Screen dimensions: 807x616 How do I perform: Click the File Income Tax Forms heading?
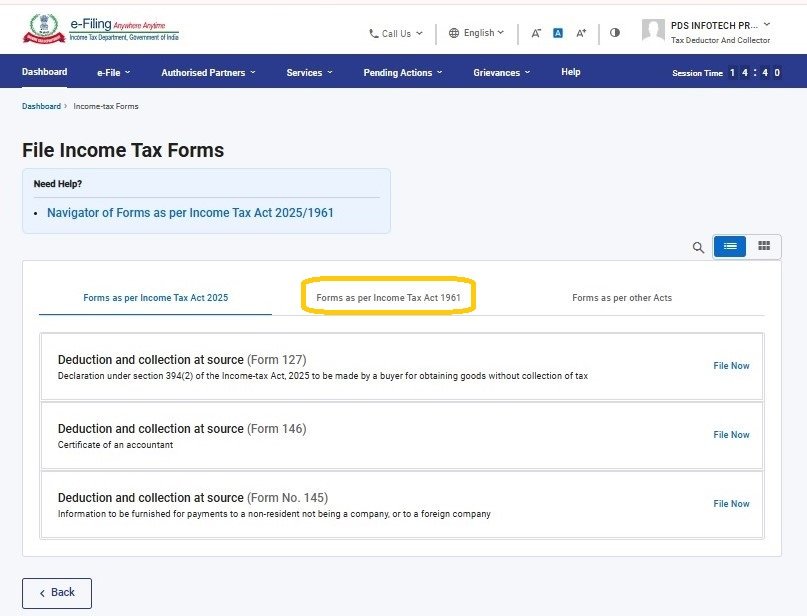pyautogui.click(x=123, y=150)
